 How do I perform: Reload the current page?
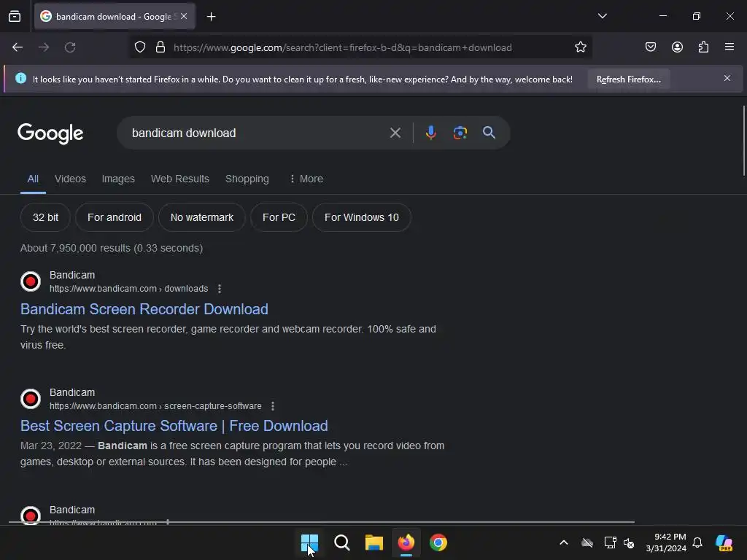pyautogui.click(x=70, y=47)
